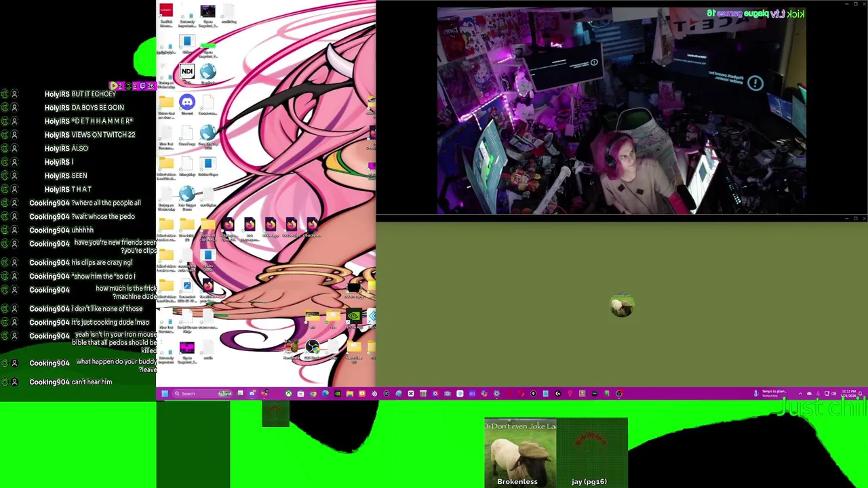868x488 pixels.
Task: Click the sheep avatar in the olive window
Action: pos(622,307)
